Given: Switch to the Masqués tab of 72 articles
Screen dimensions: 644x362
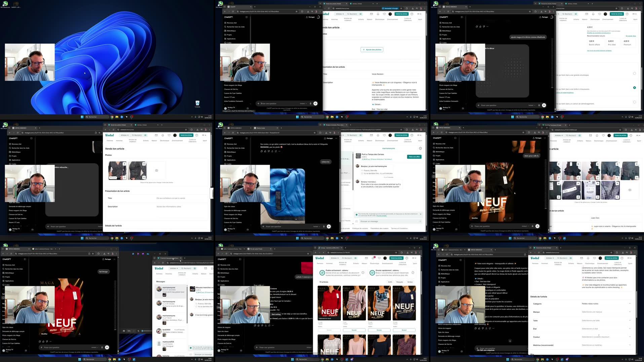Looking at the screenshot, I should click(400, 282).
